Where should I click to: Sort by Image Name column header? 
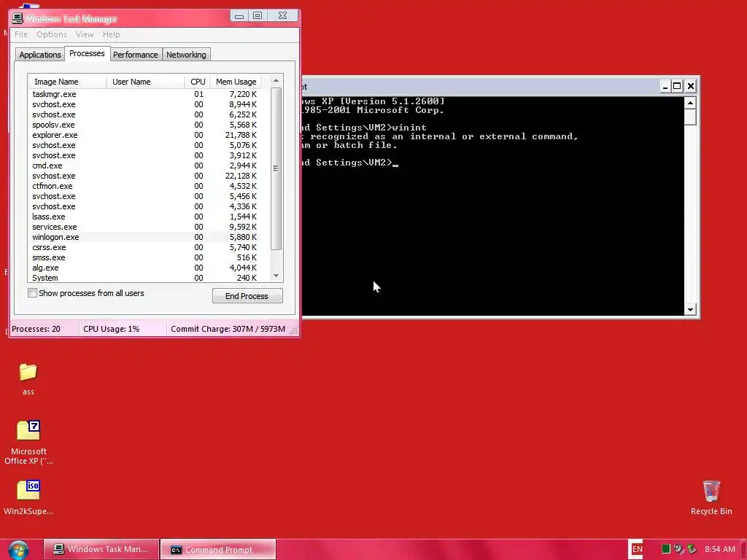pos(67,82)
